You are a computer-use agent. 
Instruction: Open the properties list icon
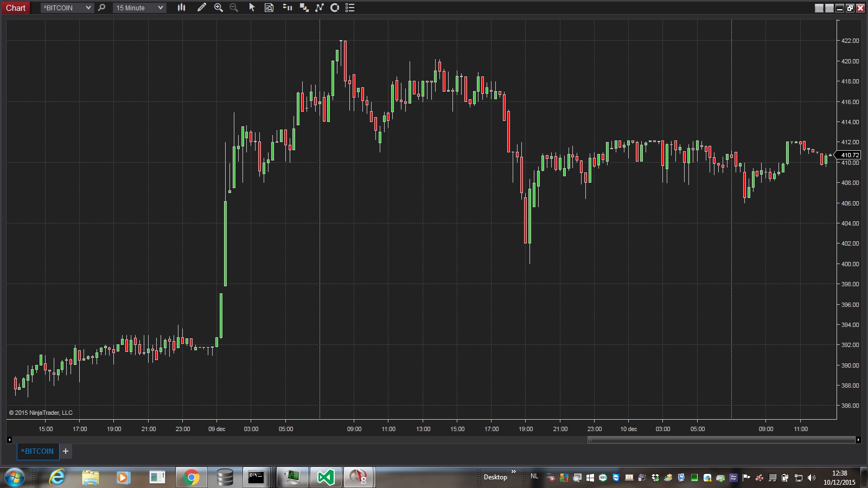(350, 8)
